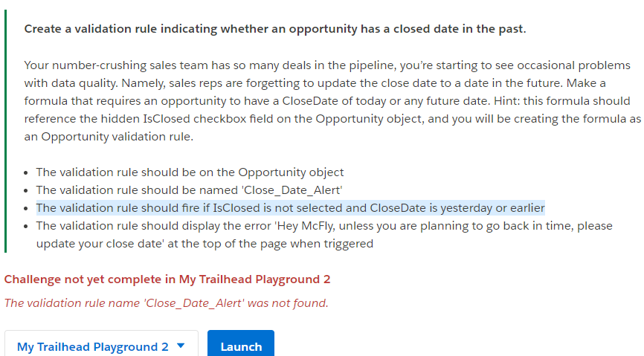Click the bullet naming 'Close_Date_Alert'
The width and height of the screenshot is (644, 356).
coord(189,190)
